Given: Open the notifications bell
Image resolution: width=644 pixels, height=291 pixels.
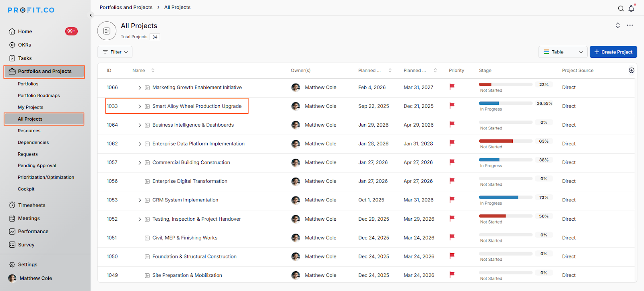Looking at the screenshot, I should point(631,8).
